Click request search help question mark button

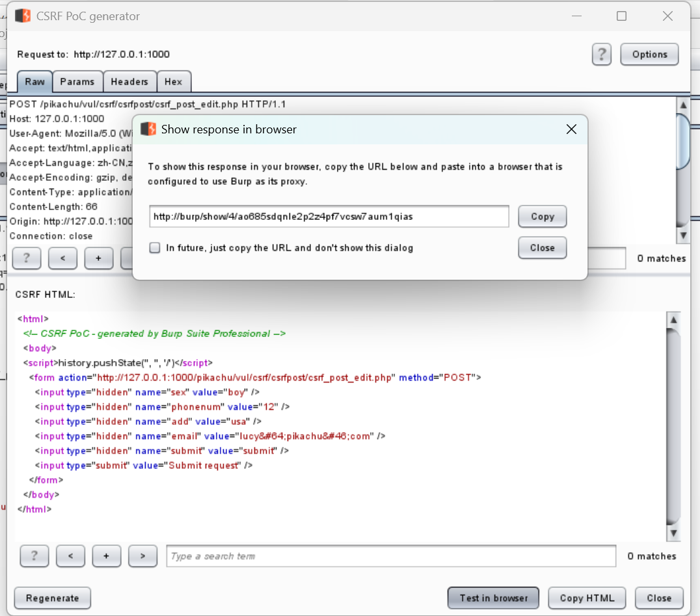click(x=26, y=258)
